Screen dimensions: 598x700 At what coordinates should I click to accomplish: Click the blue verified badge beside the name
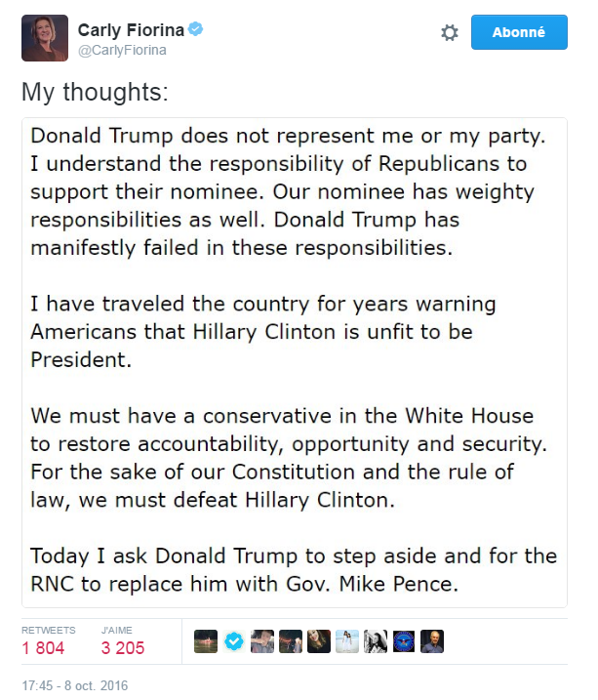pos(196,30)
